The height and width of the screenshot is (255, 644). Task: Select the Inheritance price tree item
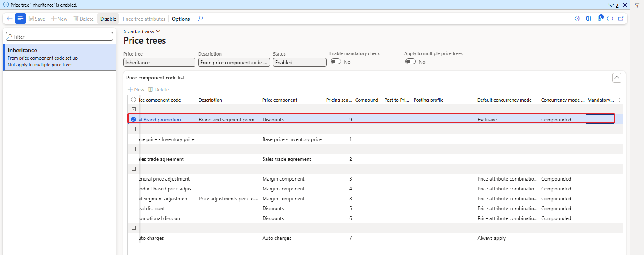59,57
